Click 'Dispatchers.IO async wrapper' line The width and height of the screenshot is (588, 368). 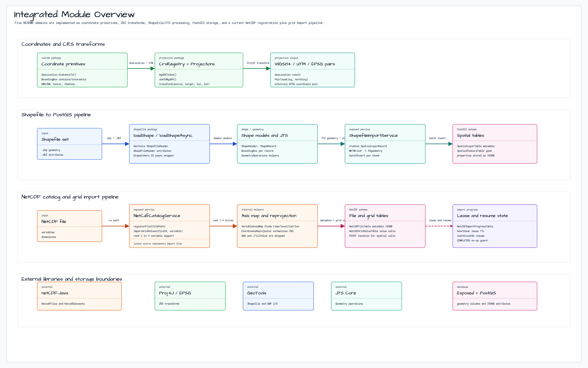(x=154, y=156)
